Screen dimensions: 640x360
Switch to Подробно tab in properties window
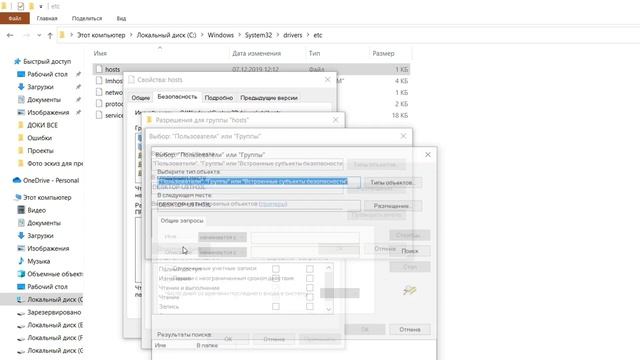[218, 98]
